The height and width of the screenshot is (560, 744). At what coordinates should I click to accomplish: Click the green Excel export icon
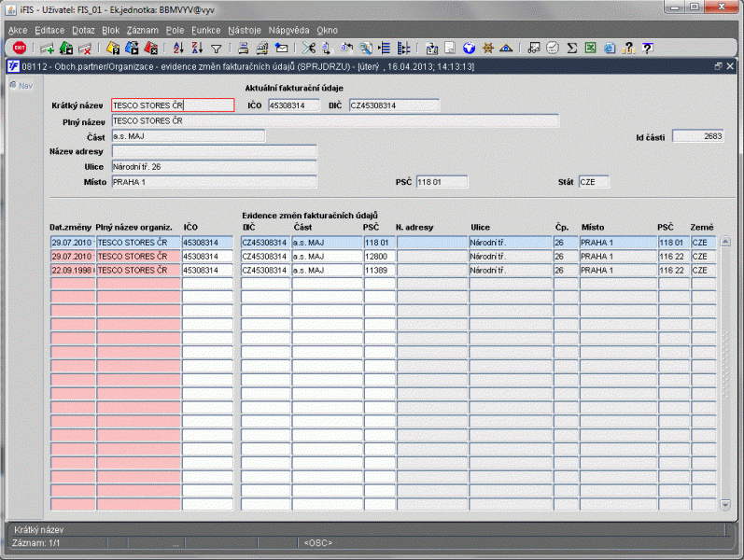point(590,48)
